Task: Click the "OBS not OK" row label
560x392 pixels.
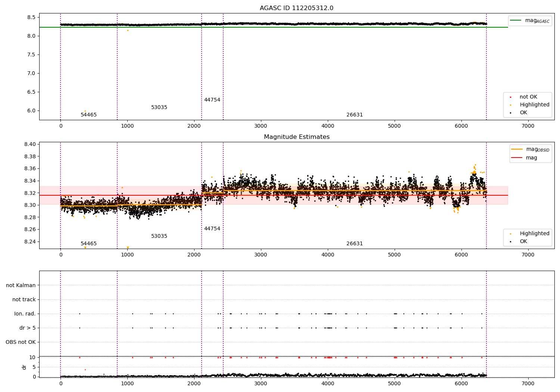Action: pos(21,342)
